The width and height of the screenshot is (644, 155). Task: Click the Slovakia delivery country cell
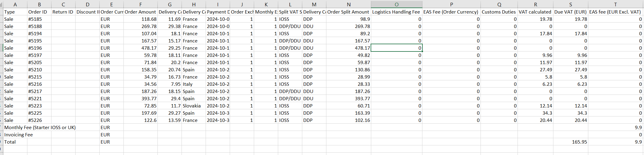point(193,106)
